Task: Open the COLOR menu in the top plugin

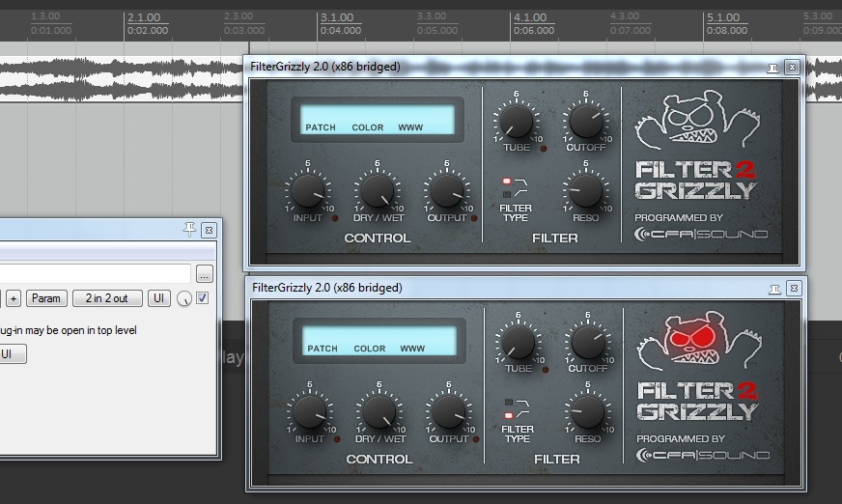Action: click(368, 127)
